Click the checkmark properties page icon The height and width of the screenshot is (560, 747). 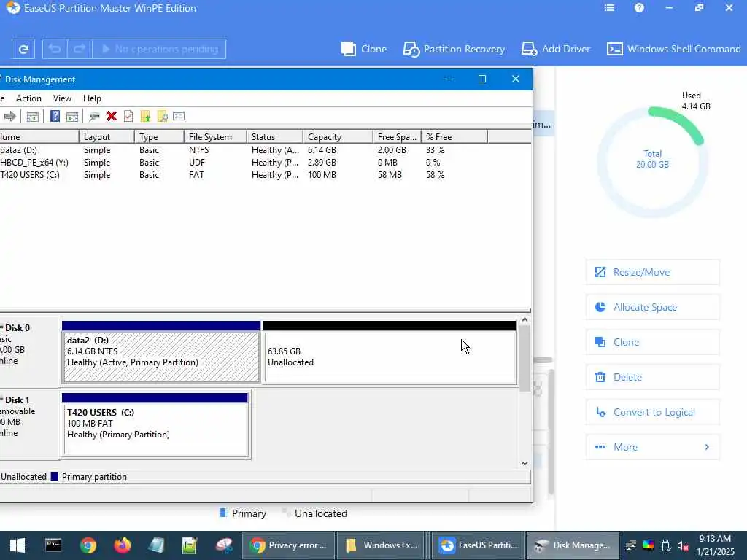tap(128, 116)
